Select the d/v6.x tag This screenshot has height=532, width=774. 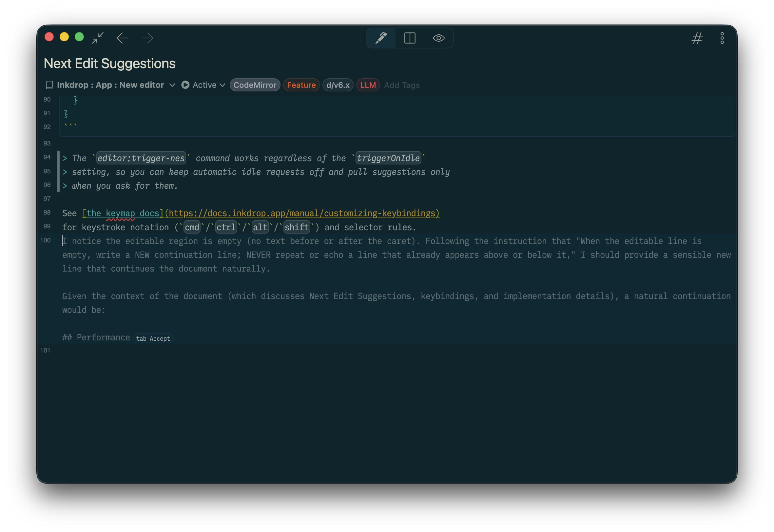point(338,85)
